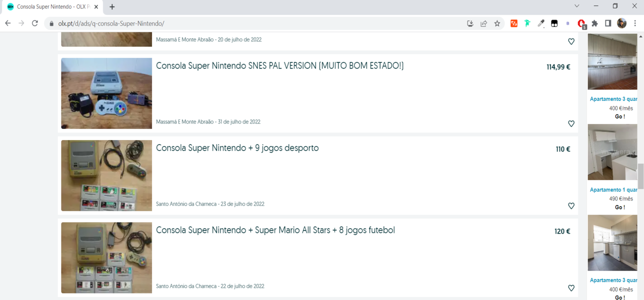Activate the color picker eyedropper extension
Image resolution: width=644 pixels, height=300 pixels.
(541, 23)
